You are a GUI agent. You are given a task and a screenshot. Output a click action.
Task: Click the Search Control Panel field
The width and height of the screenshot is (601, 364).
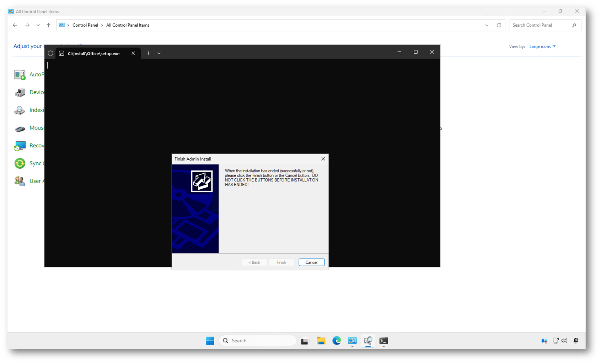[x=540, y=25]
